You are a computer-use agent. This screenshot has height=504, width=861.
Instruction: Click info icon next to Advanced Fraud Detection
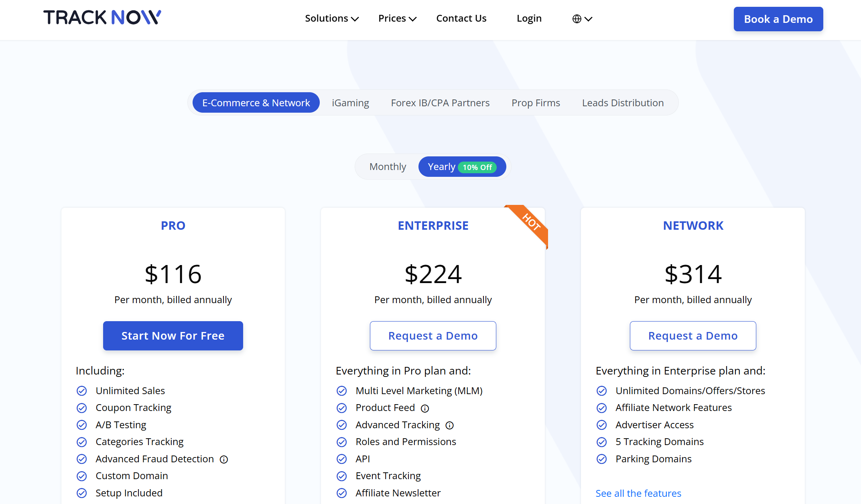click(224, 459)
